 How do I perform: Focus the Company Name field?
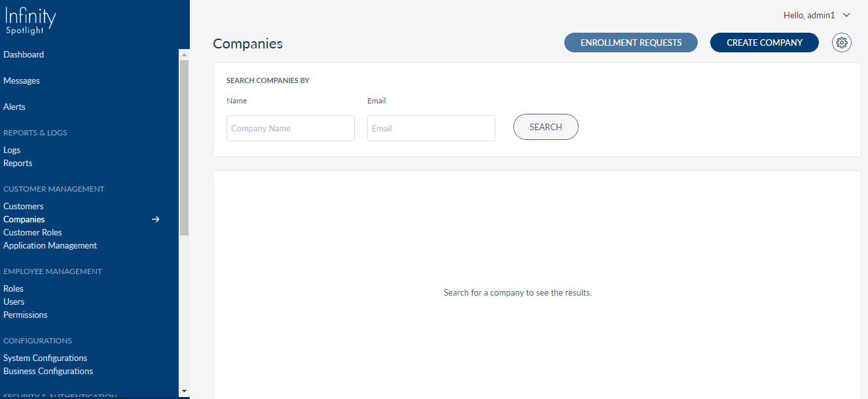click(290, 128)
